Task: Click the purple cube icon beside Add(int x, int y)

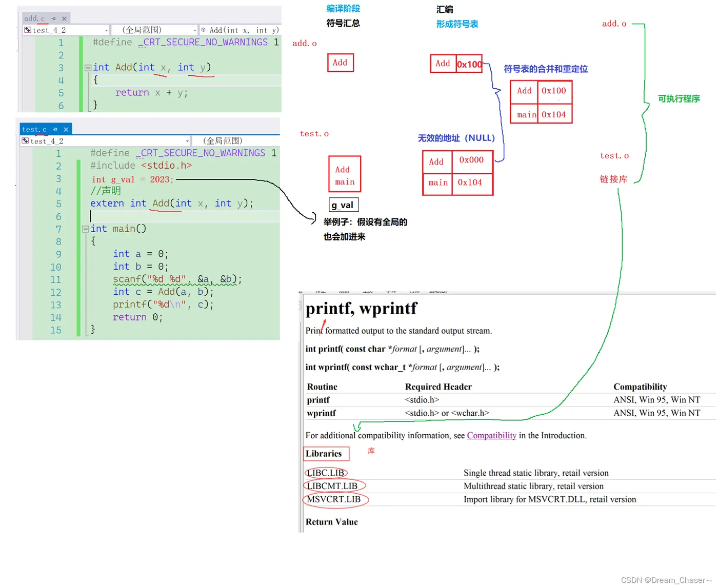Action: coord(204,30)
